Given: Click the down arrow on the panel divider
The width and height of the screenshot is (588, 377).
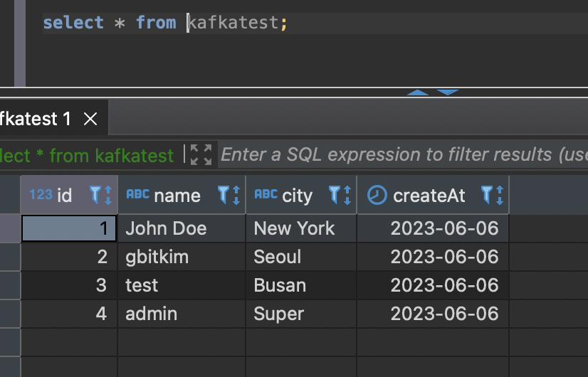Looking at the screenshot, I should click(448, 92).
